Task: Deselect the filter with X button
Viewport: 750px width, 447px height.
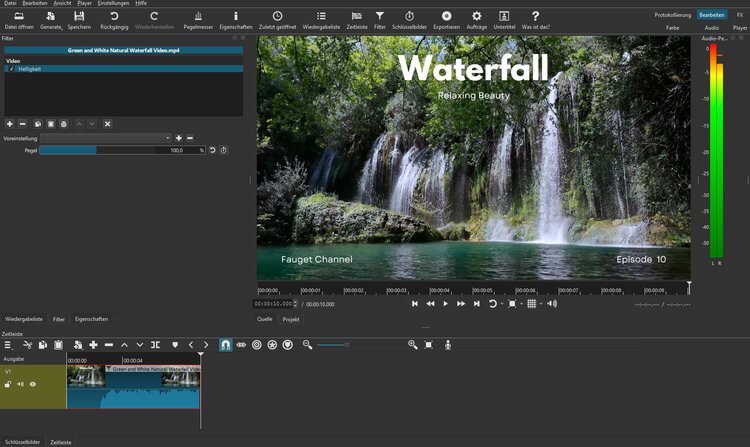Action: [x=108, y=124]
